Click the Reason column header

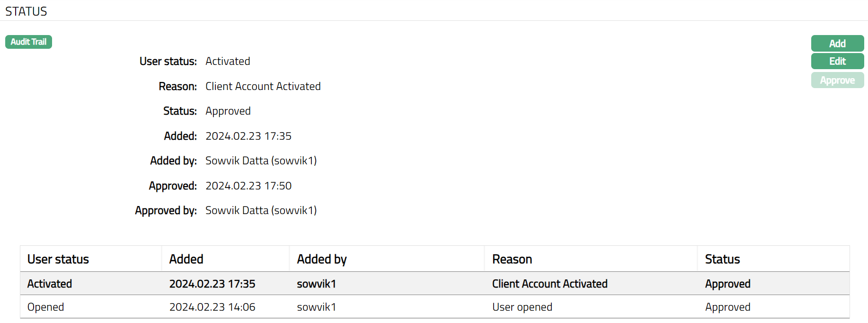512,259
